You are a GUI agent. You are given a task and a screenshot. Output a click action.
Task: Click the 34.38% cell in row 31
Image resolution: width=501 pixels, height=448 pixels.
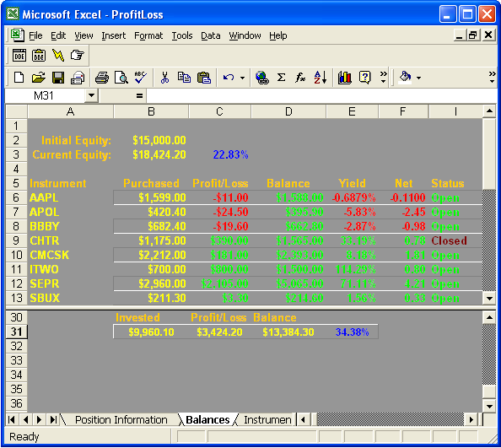(x=352, y=332)
